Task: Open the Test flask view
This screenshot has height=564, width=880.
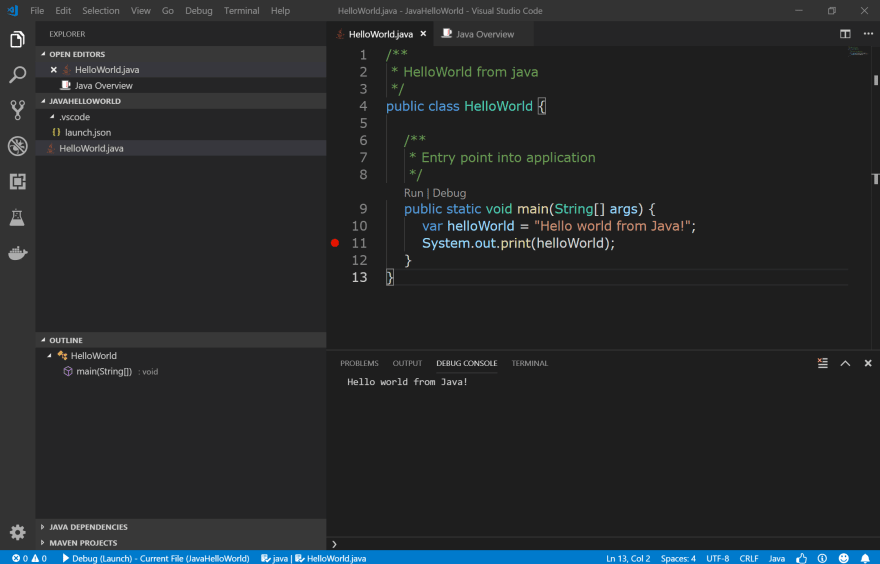Action: 17,217
